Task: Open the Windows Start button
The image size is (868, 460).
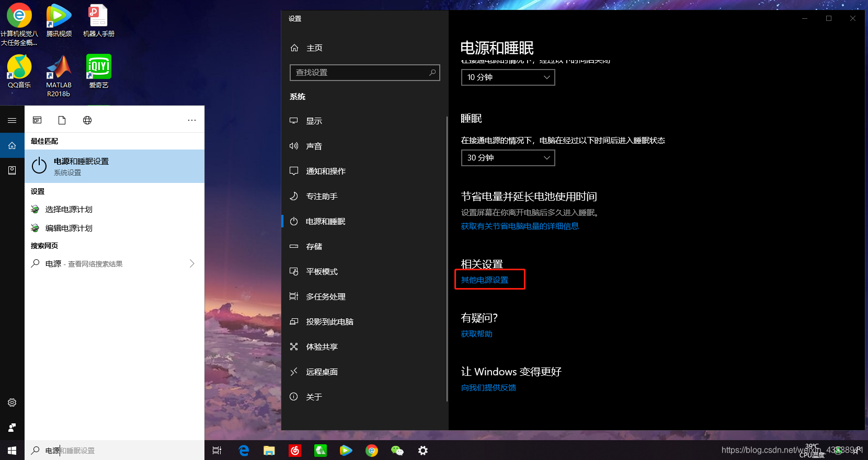Action: pos(12,450)
